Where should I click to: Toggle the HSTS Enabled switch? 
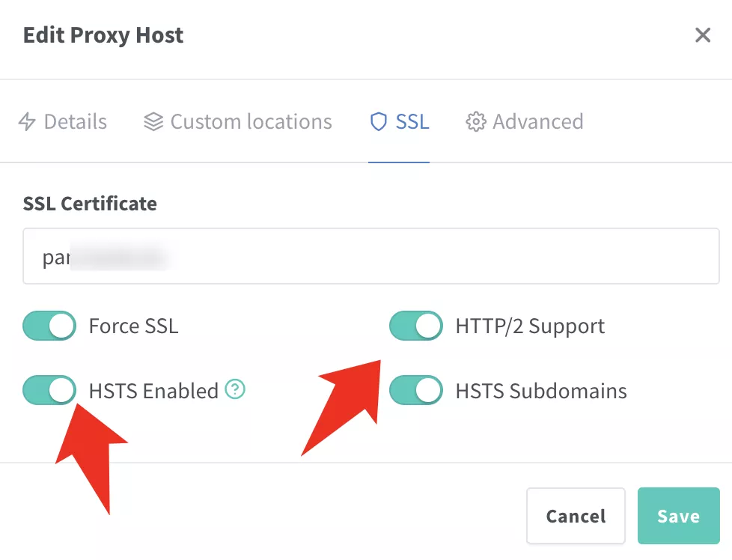pyautogui.click(x=49, y=390)
